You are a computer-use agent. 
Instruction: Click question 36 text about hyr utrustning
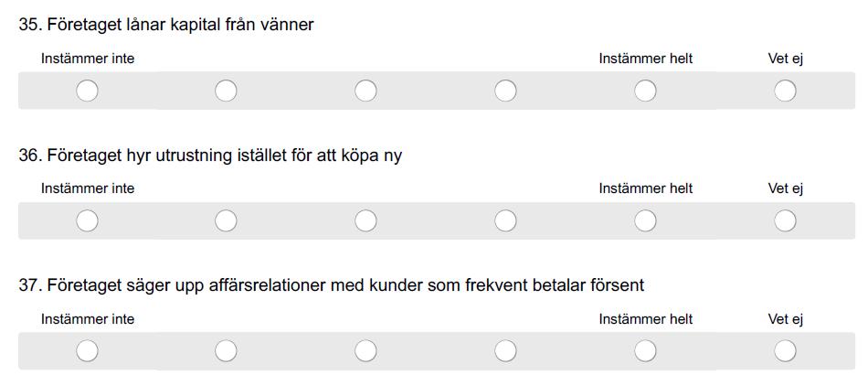[210, 156]
